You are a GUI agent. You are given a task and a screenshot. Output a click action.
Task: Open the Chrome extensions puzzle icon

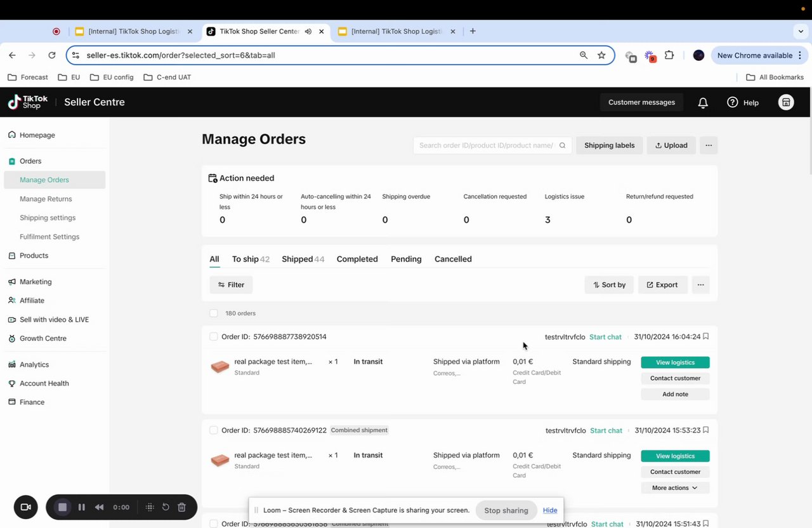click(x=669, y=55)
